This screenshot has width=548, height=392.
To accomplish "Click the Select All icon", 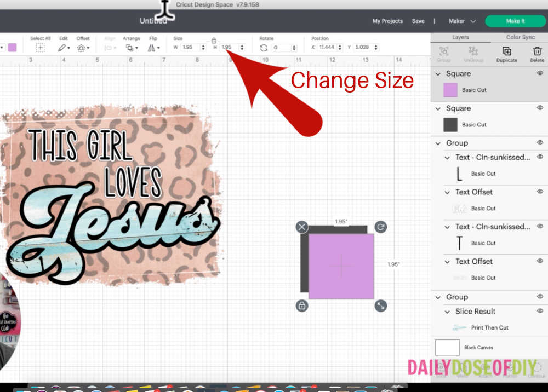I will (41, 48).
